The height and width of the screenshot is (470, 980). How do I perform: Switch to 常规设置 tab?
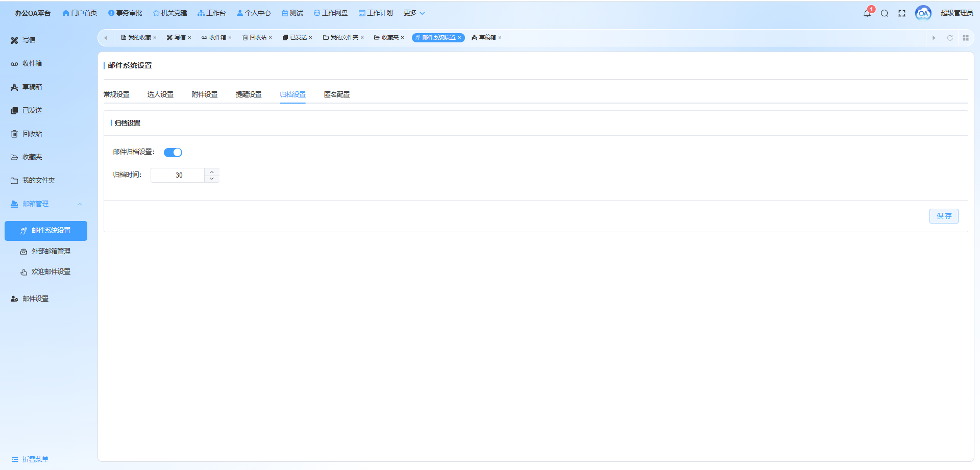pyautogui.click(x=116, y=94)
